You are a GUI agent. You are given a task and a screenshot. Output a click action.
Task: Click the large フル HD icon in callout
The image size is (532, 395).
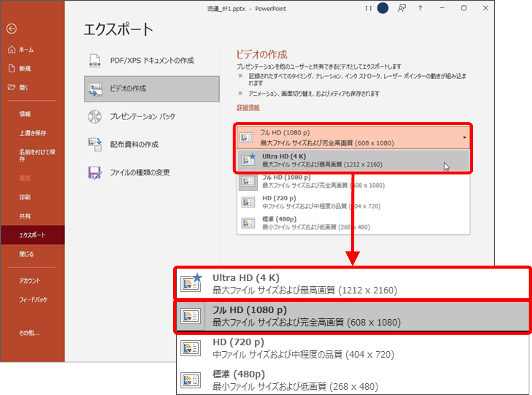(191, 316)
